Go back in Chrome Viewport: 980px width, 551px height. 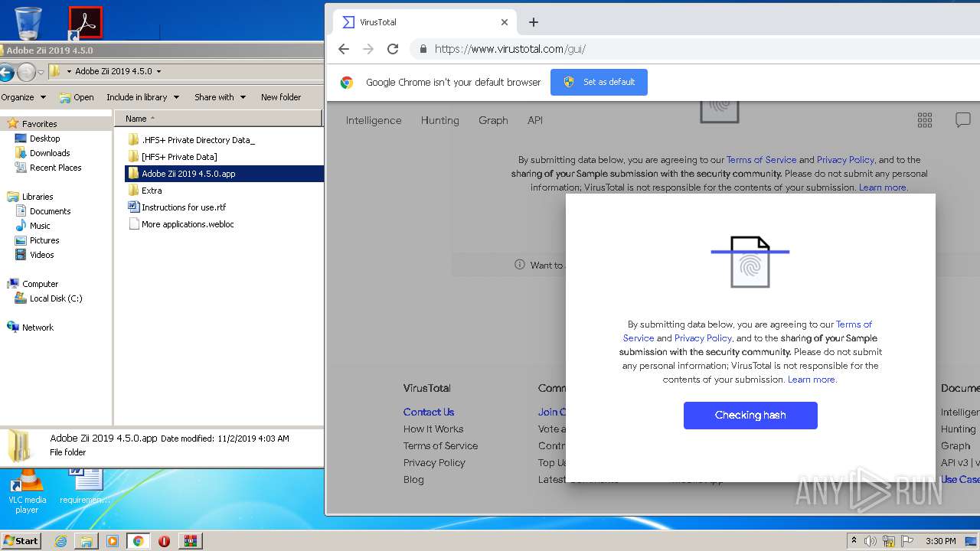click(344, 49)
